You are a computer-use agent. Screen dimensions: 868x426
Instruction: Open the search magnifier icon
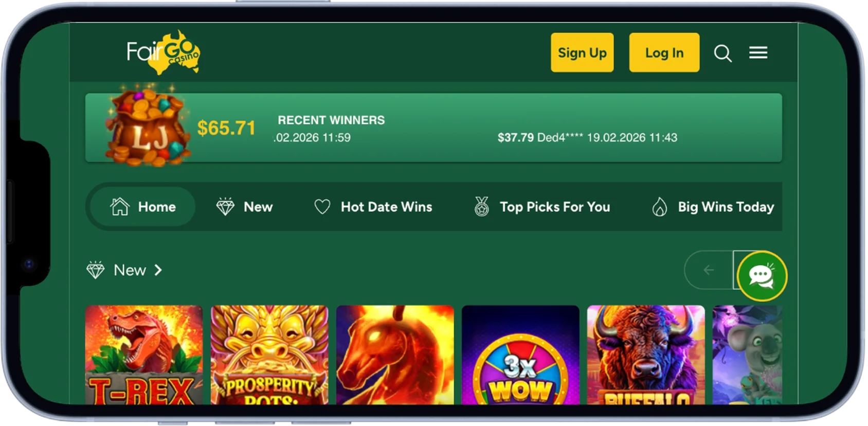point(722,53)
